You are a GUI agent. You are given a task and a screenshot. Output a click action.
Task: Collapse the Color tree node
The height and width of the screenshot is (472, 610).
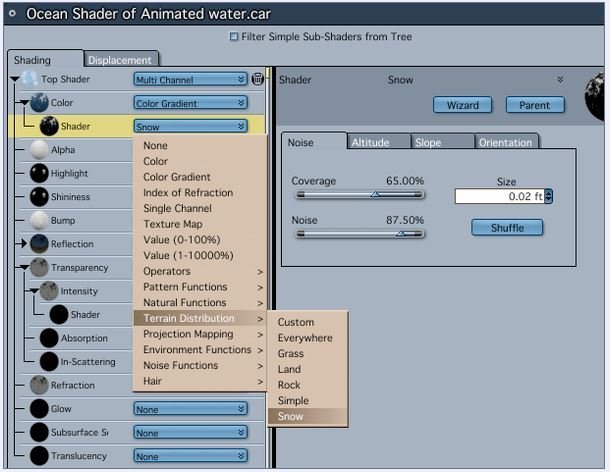coord(24,103)
